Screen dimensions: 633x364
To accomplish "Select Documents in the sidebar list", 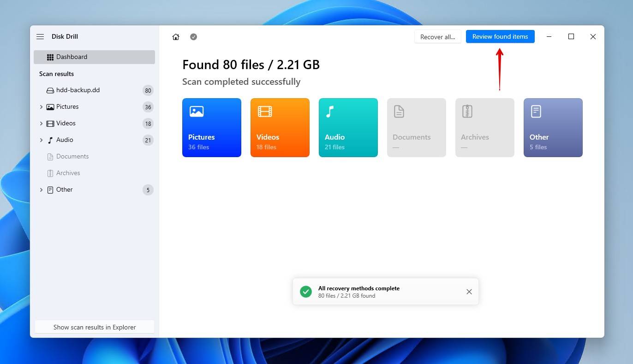I will [x=72, y=157].
